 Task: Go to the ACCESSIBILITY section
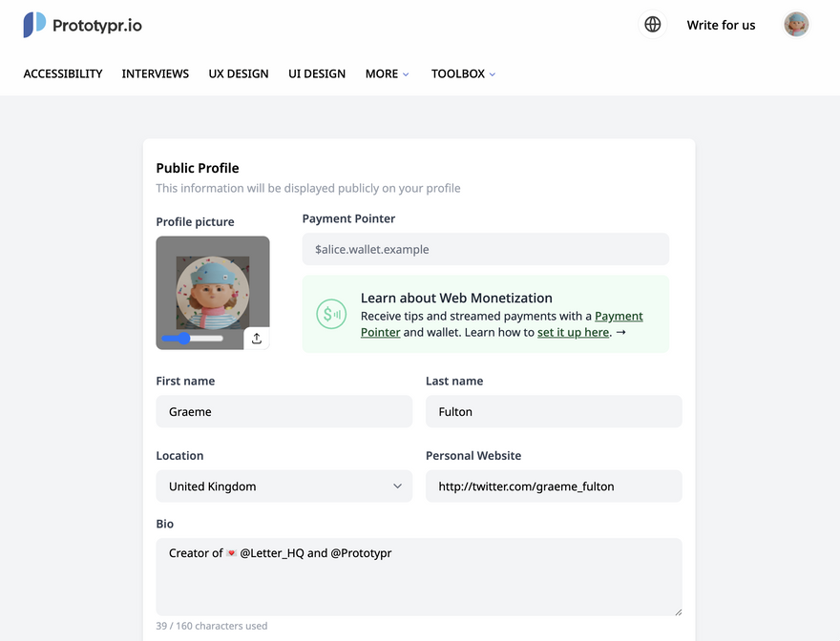point(63,73)
